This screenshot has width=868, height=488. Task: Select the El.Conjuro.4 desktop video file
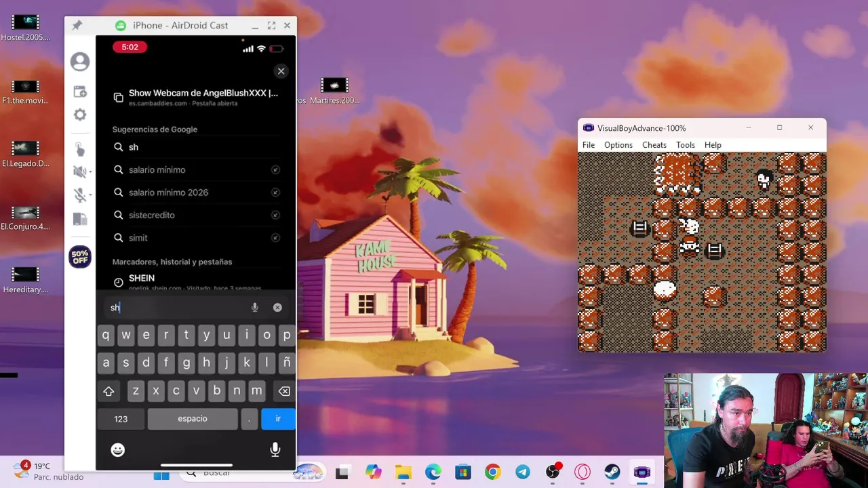pos(26,218)
